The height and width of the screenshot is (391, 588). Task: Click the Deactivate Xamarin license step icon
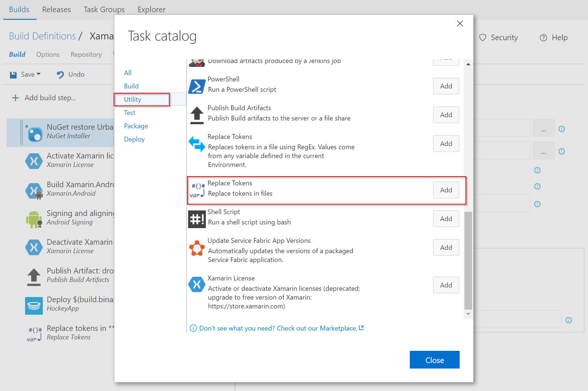[34, 247]
